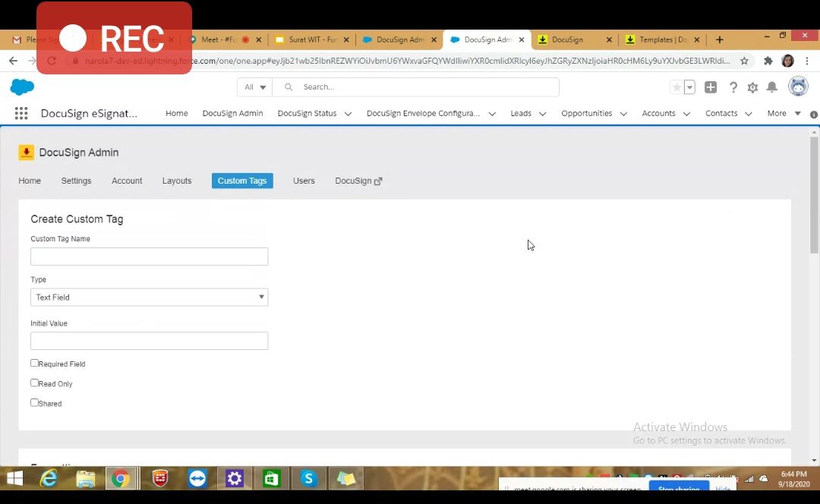Open Chrome from the taskbar
Viewport: 820px width, 504px height.
(121, 478)
